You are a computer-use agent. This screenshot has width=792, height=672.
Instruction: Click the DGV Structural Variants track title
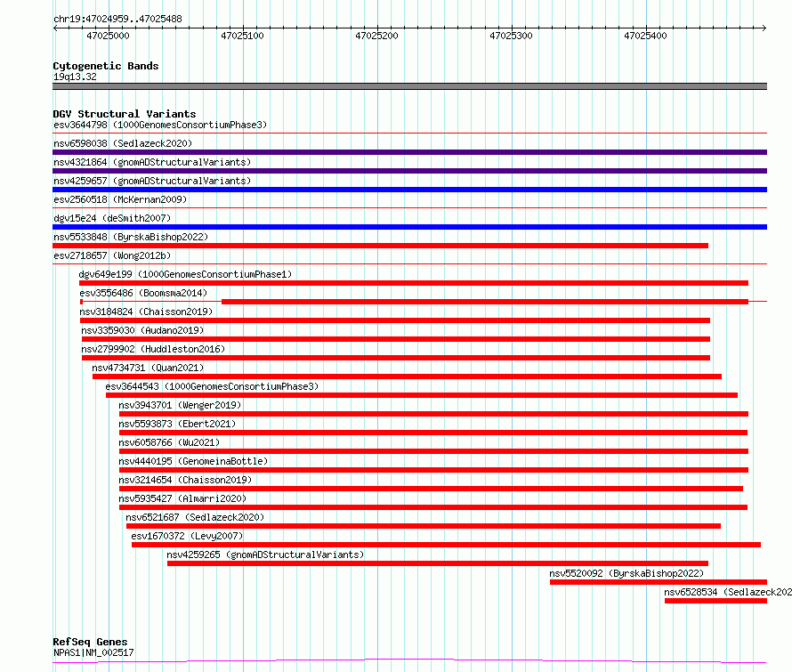(x=125, y=114)
